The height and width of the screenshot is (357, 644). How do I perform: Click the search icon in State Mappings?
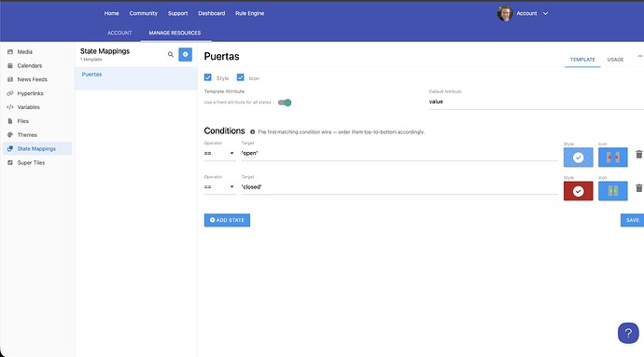[171, 55]
